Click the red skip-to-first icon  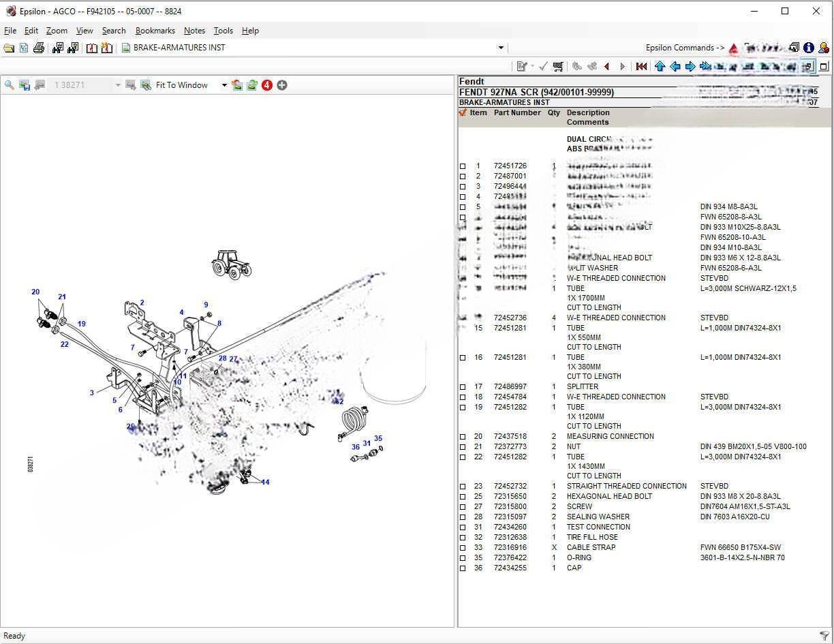(641, 66)
